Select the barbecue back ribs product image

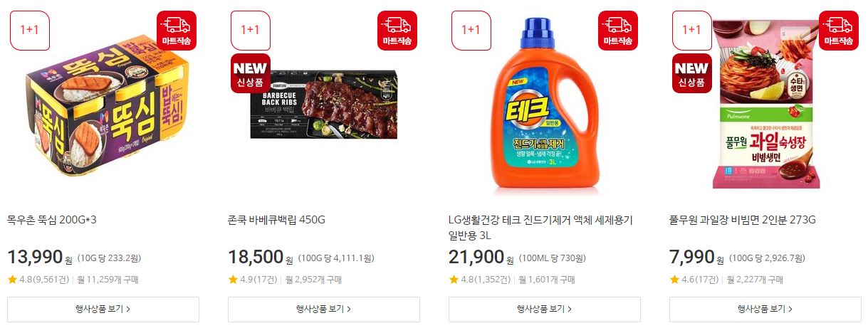pyautogui.click(x=324, y=105)
